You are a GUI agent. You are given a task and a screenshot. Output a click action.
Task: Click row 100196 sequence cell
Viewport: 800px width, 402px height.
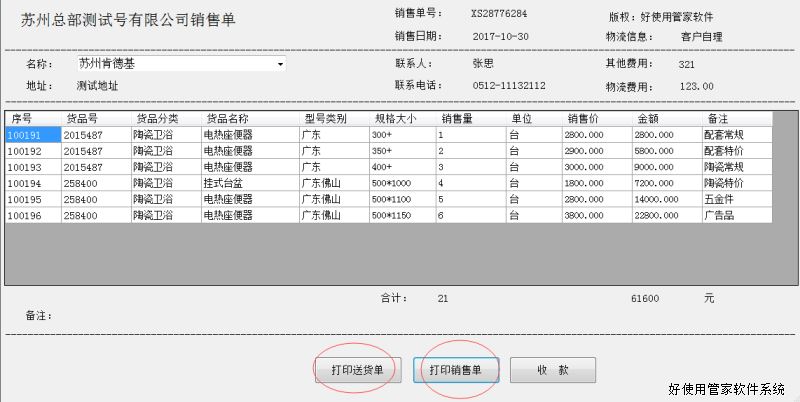click(24, 215)
